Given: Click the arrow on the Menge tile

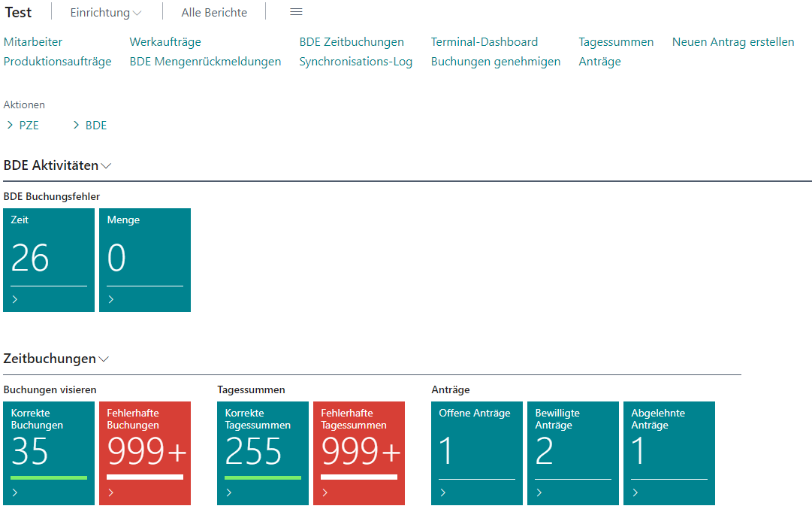Looking at the screenshot, I should tap(111, 299).
